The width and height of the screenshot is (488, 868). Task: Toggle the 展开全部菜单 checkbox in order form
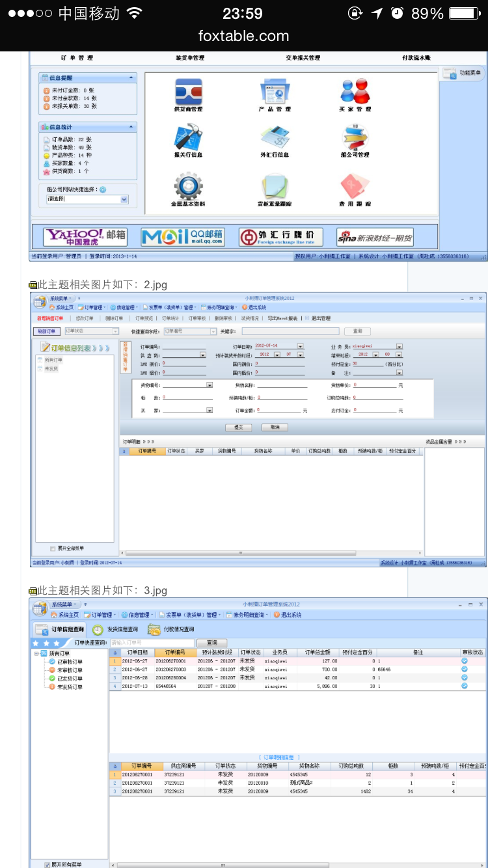click(x=53, y=549)
